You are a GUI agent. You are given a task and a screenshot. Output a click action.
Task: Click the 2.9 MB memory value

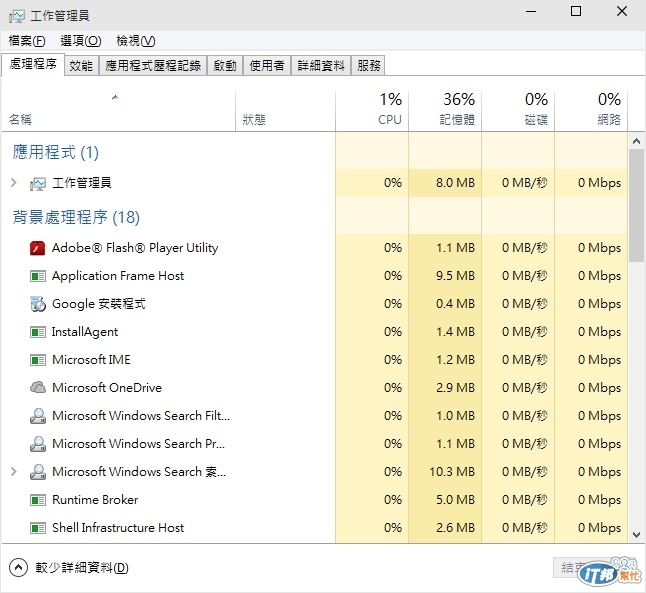tap(455, 388)
